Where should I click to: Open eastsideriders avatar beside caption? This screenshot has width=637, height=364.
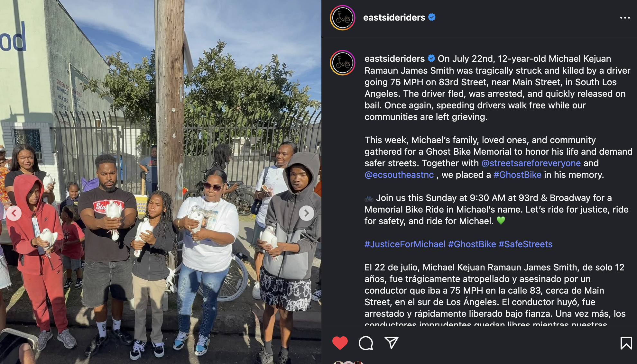343,63
